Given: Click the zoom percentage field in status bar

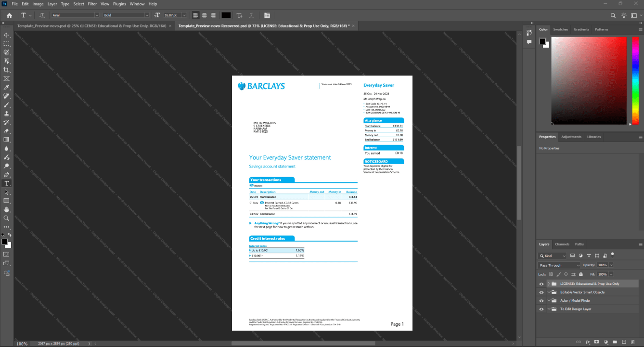Looking at the screenshot, I should tap(22, 344).
